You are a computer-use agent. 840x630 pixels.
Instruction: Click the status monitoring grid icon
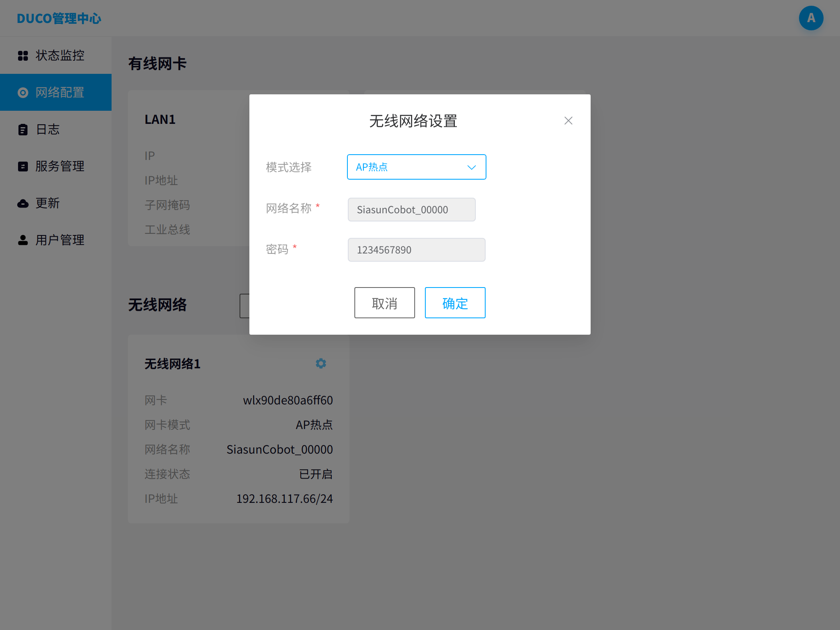[23, 55]
